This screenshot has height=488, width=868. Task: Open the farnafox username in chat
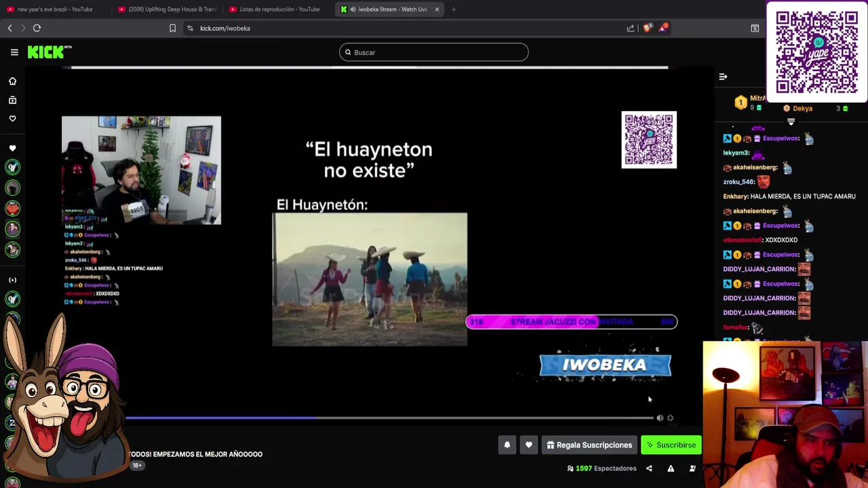point(735,327)
